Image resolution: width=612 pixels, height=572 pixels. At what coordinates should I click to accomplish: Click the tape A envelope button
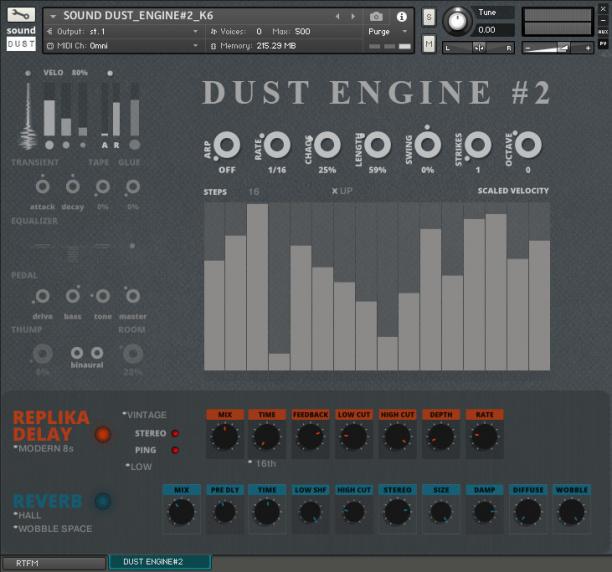[105, 145]
